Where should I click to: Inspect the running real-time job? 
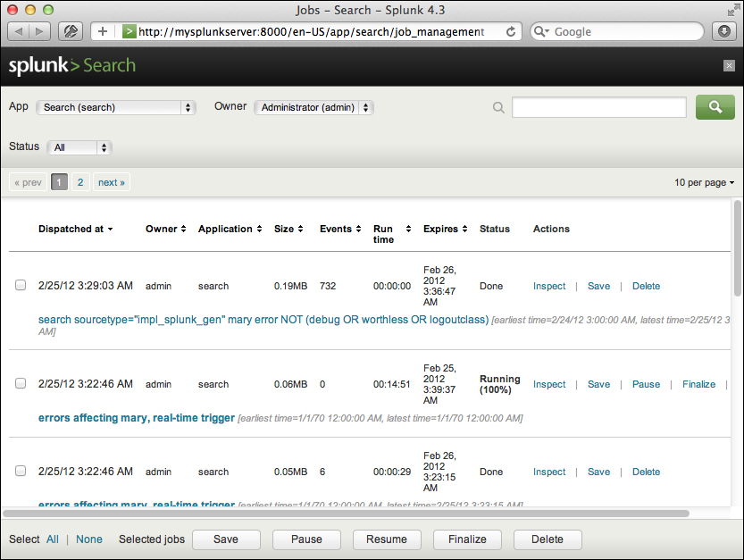(549, 384)
